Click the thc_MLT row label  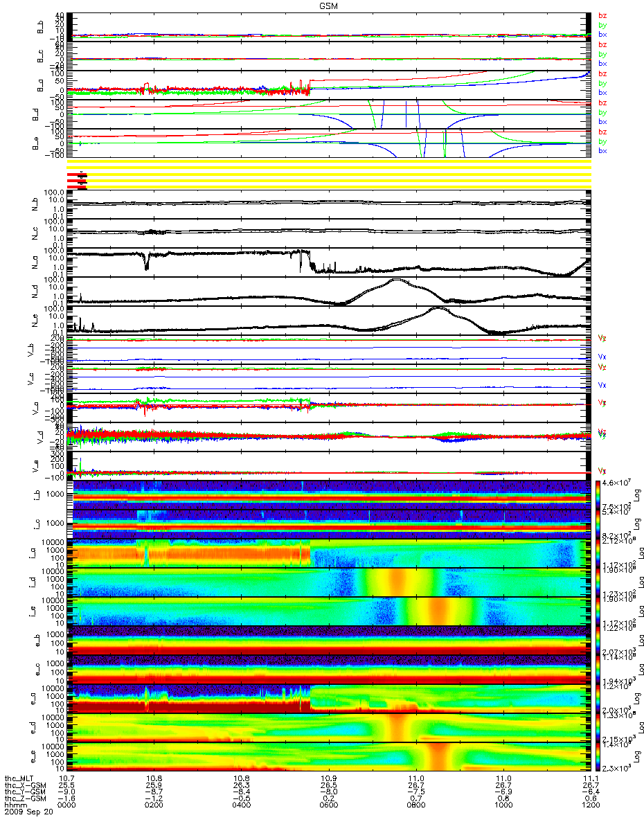coord(19,778)
